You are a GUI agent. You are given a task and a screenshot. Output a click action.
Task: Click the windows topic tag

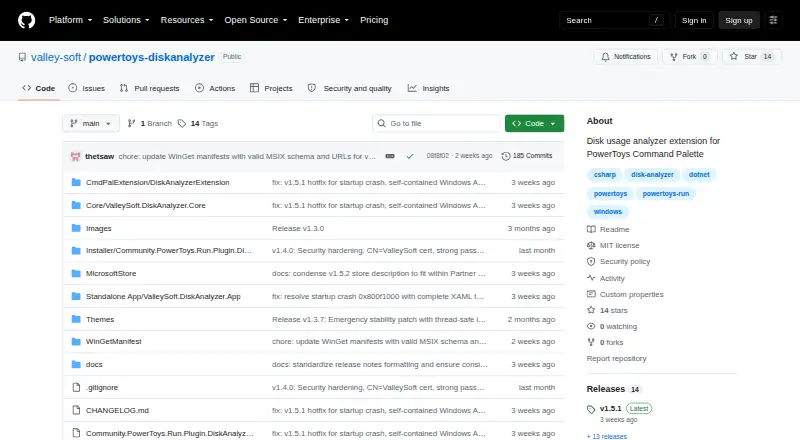[x=608, y=211]
